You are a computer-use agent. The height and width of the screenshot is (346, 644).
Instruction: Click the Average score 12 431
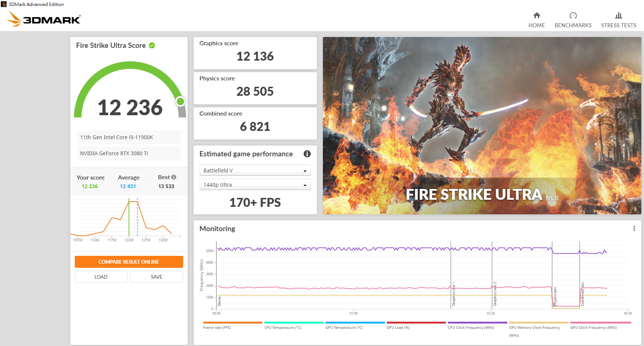(x=128, y=186)
